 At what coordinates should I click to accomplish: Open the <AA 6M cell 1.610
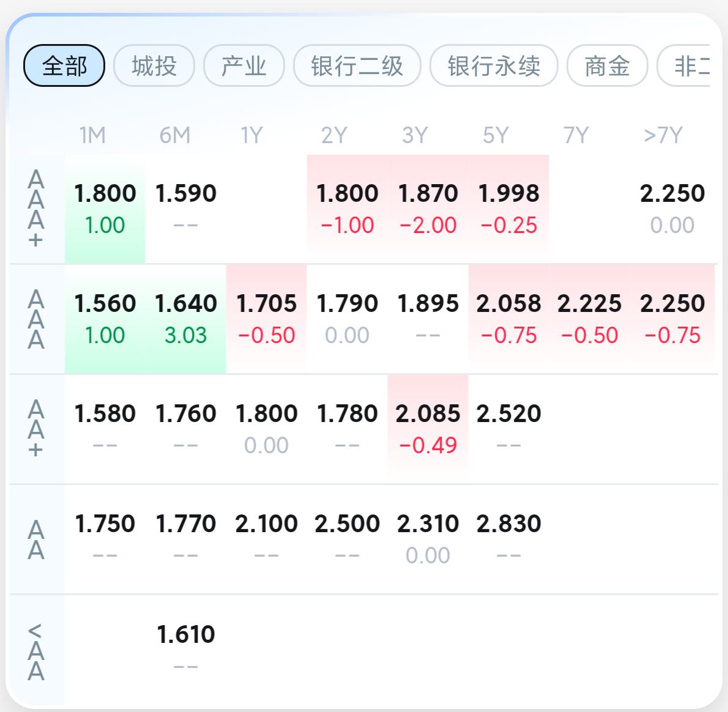pyautogui.click(x=185, y=649)
